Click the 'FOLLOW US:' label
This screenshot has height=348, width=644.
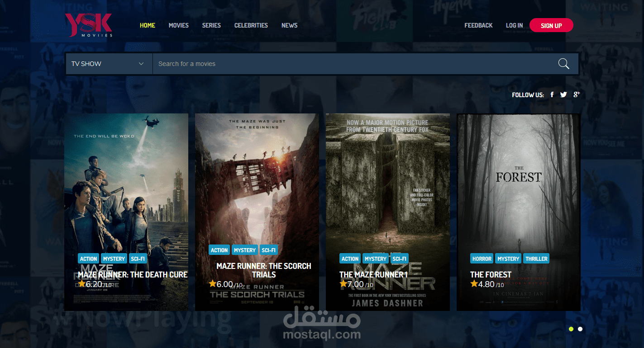pyautogui.click(x=528, y=95)
